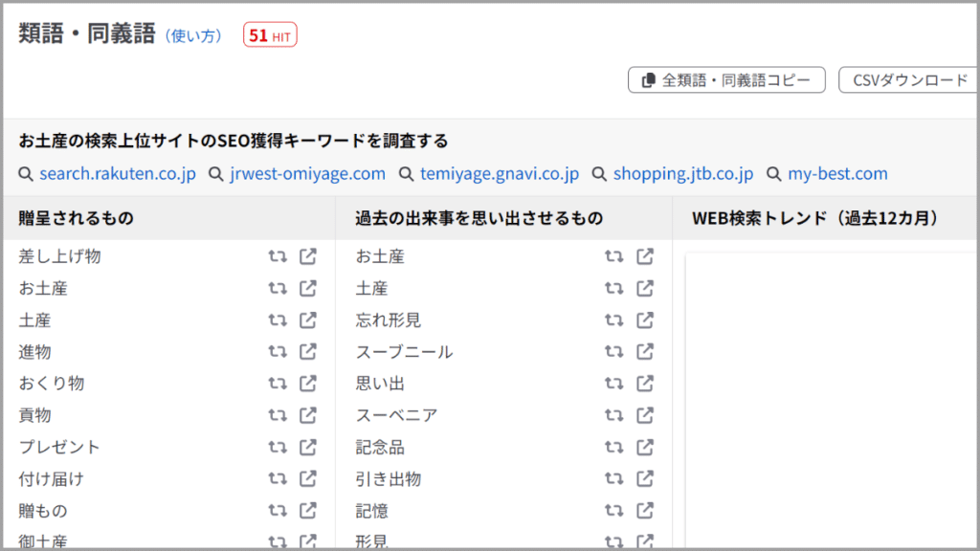Click the re-search icon next to 思い出
This screenshot has height=551, width=980.
point(614,384)
